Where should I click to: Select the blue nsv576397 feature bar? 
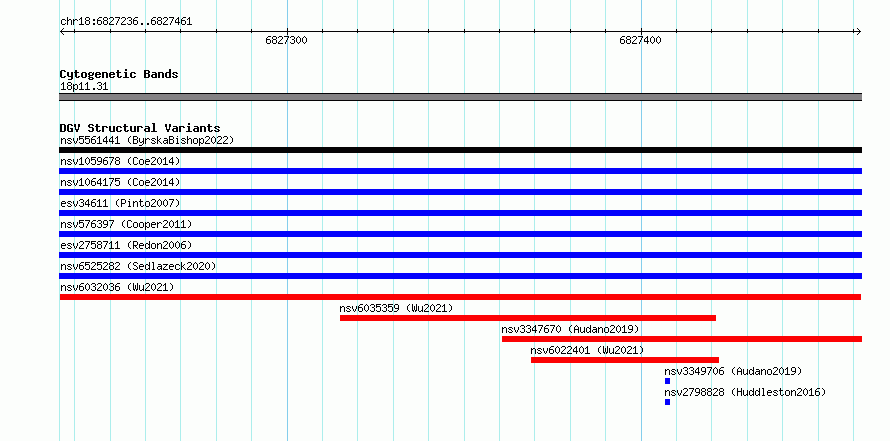[x=460, y=234]
